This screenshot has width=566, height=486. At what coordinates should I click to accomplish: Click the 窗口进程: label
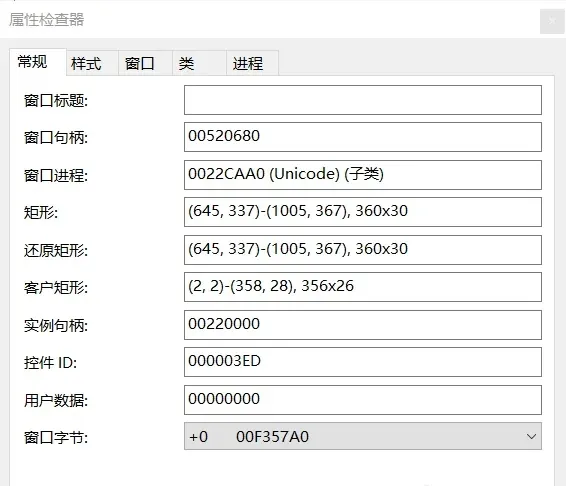coord(56,176)
